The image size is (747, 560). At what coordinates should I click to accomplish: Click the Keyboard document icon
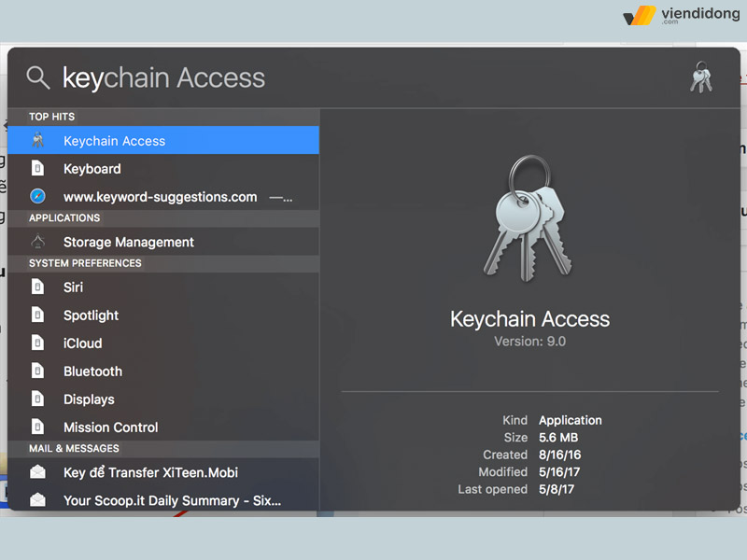tap(37, 168)
